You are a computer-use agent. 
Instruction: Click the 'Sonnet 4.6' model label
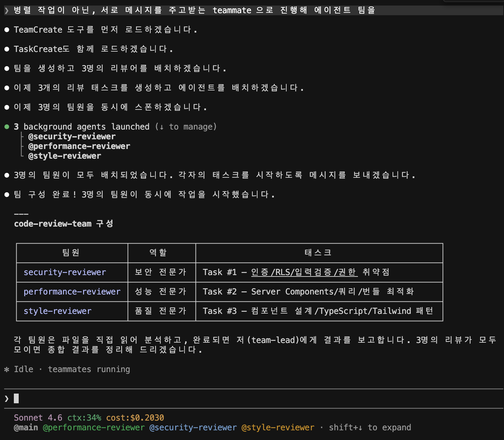click(38, 418)
